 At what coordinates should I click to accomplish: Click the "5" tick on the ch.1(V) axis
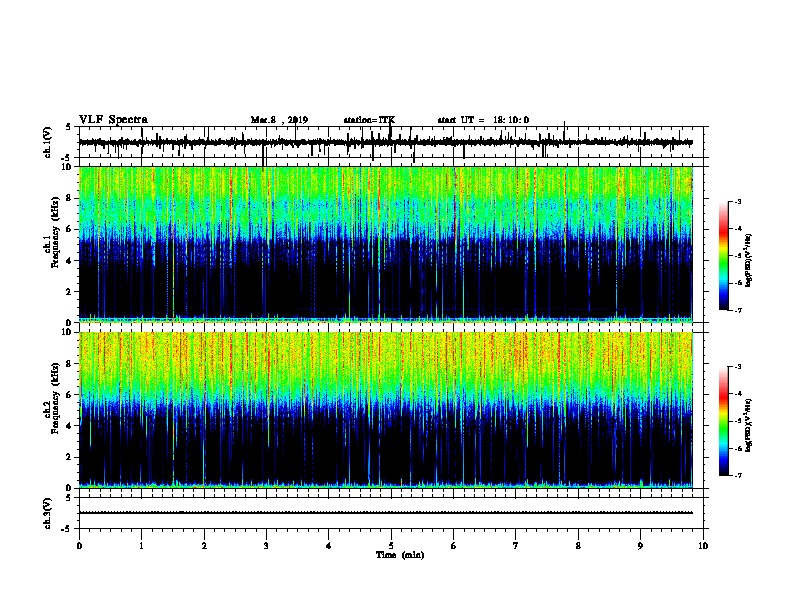[x=68, y=127]
